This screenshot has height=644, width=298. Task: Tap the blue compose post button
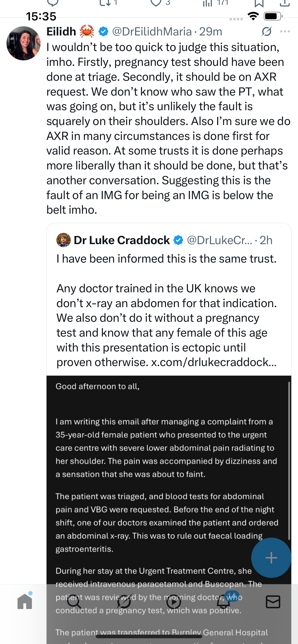(x=271, y=558)
